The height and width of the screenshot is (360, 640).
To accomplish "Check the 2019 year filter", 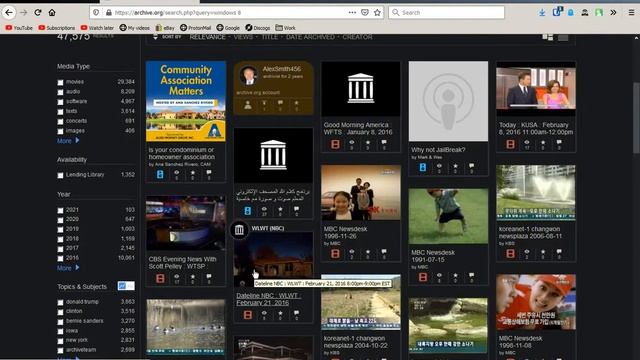I will 60,229.
